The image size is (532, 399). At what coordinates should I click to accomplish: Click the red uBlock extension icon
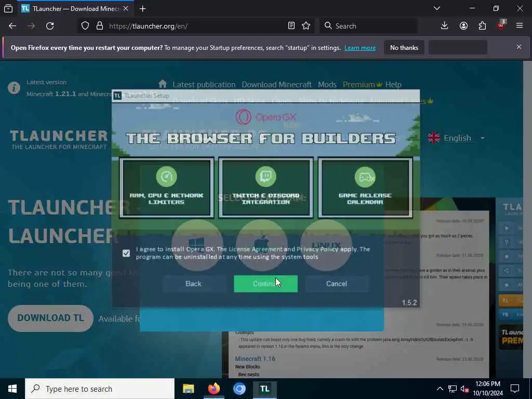point(501,25)
